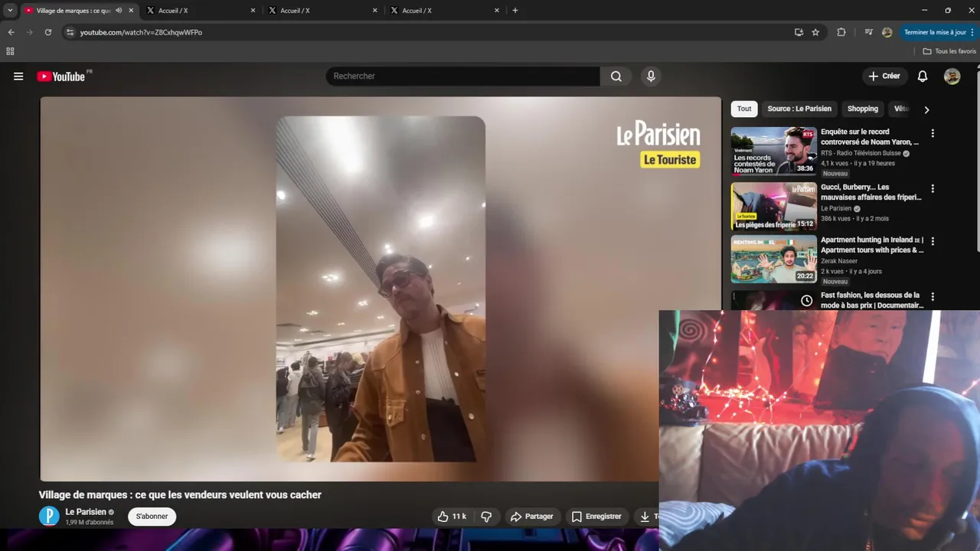Image resolution: width=980 pixels, height=551 pixels.
Task: Open Chrome profile avatar
Action: tap(887, 32)
